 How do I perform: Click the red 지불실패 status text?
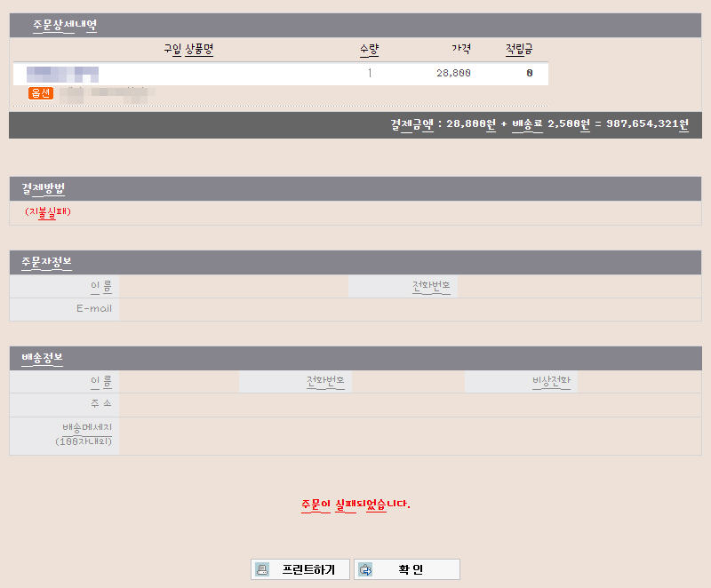(48, 212)
